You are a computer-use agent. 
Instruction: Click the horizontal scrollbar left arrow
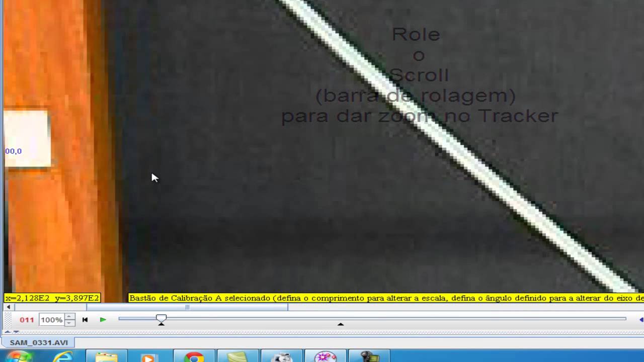(8, 307)
